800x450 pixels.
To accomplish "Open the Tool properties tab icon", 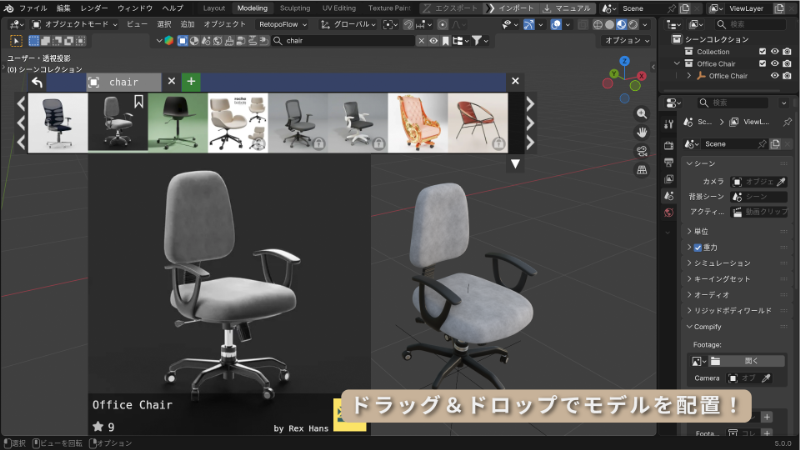I will [x=669, y=124].
